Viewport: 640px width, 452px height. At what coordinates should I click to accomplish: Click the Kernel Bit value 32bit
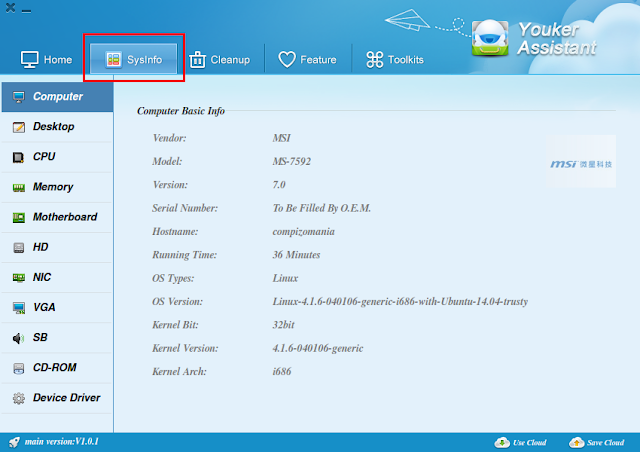284,325
